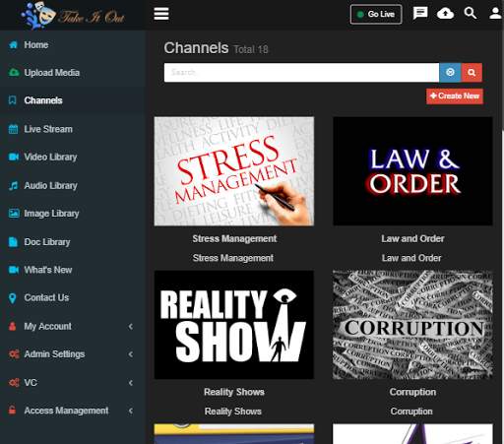
Task: Open Live Stream in the sidebar
Action: (x=73, y=129)
